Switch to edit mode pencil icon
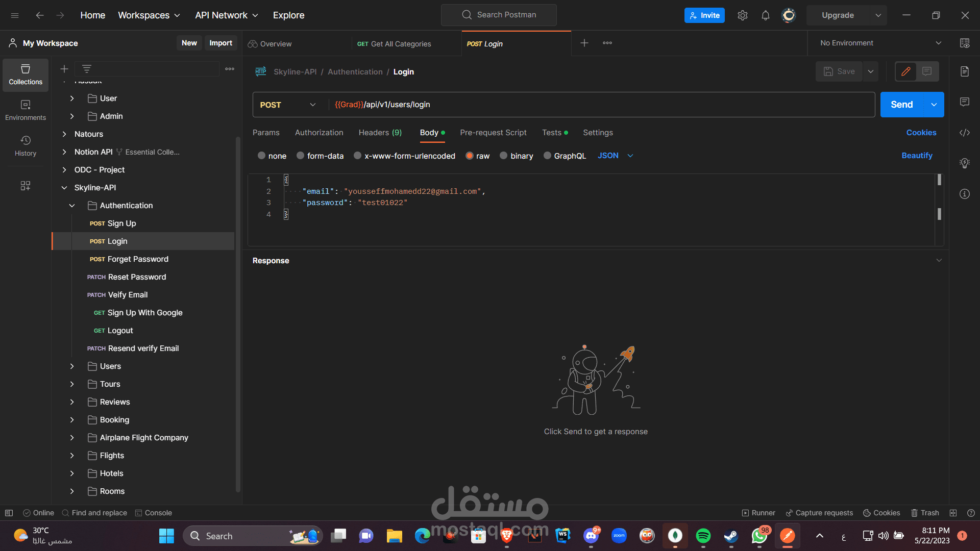 click(906, 71)
